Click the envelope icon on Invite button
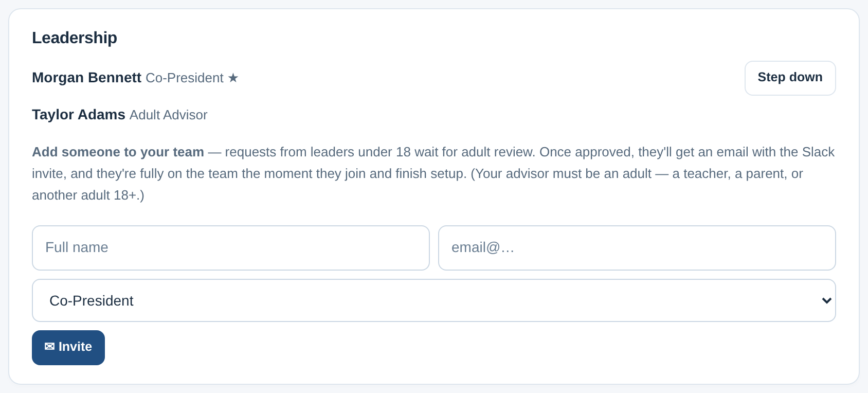The width and height of the screenshot is (868, 393). [x=49, y=347]
